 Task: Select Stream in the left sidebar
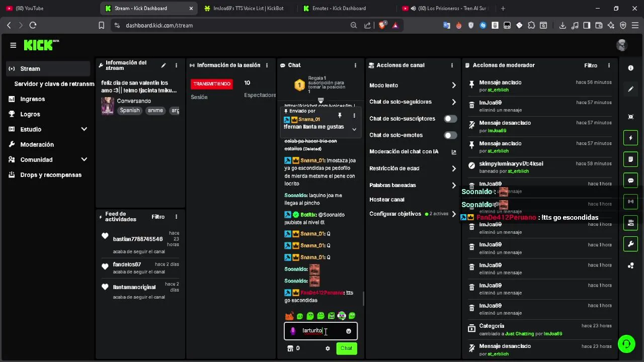pyautogui.click(x=48, y=69)
